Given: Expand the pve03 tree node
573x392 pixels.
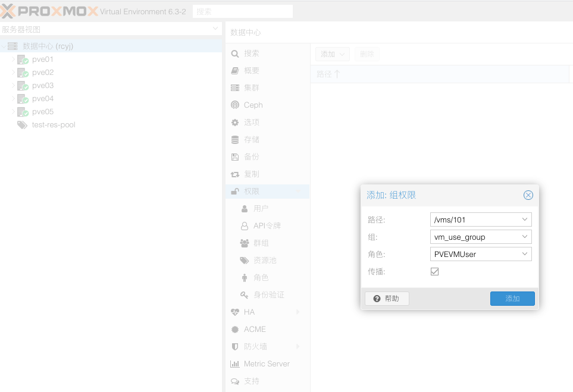Looking at the screenshot, I should (14, 86).
